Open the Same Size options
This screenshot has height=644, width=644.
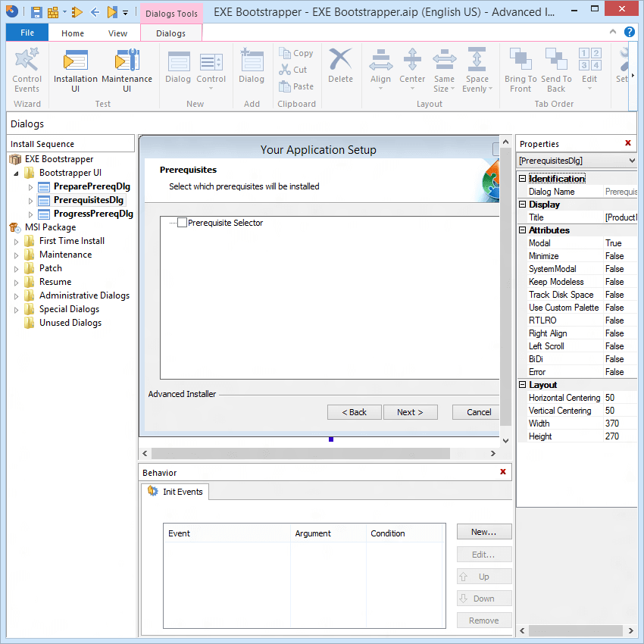tap(444, 70)
